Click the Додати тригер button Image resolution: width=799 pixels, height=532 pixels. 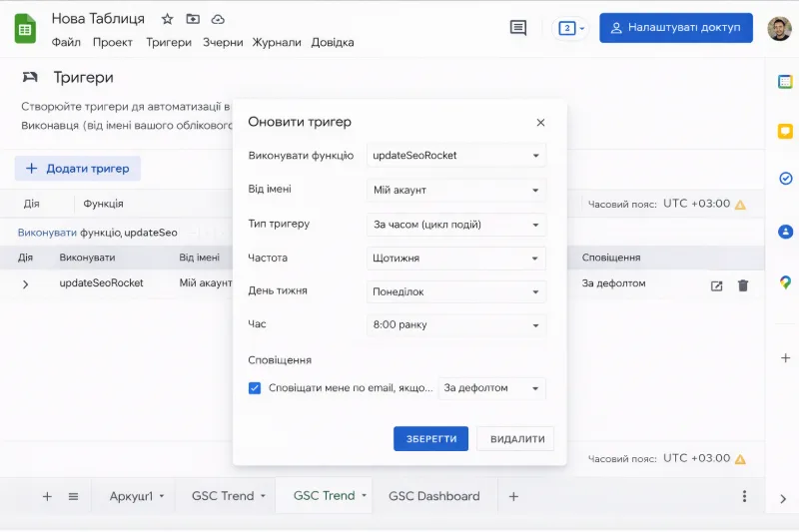pos(78,169)
